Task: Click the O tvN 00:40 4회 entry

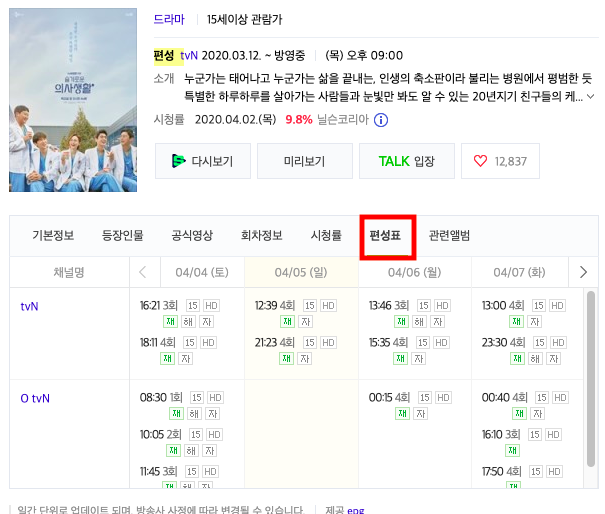Action: point(505,397)
